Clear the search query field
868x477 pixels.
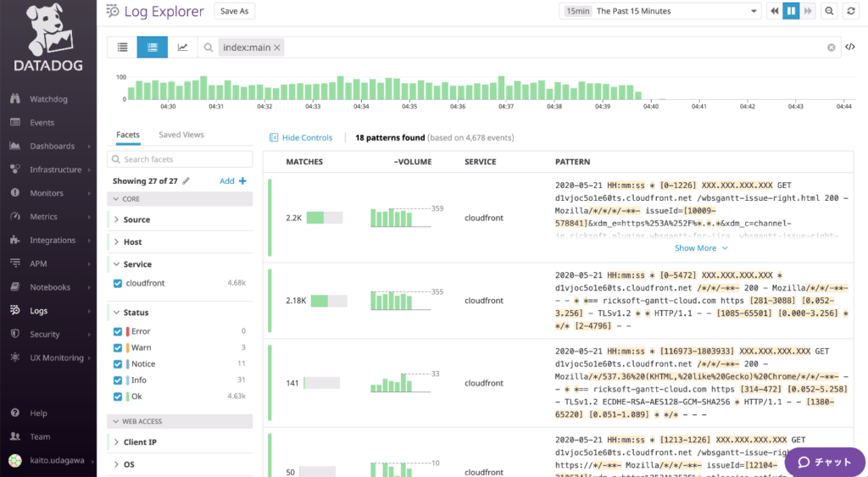click(x=831, y=47)
